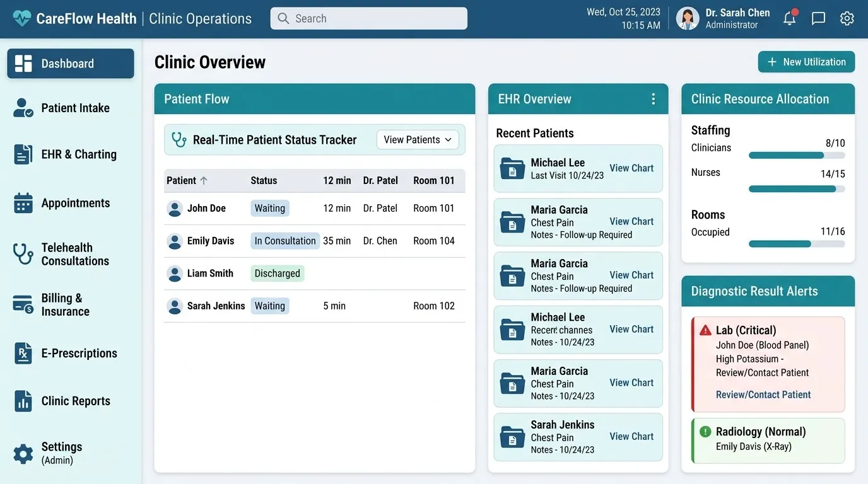Click the Status column header
The height and width of the screenshot is (484, 868).
point(264,180)
